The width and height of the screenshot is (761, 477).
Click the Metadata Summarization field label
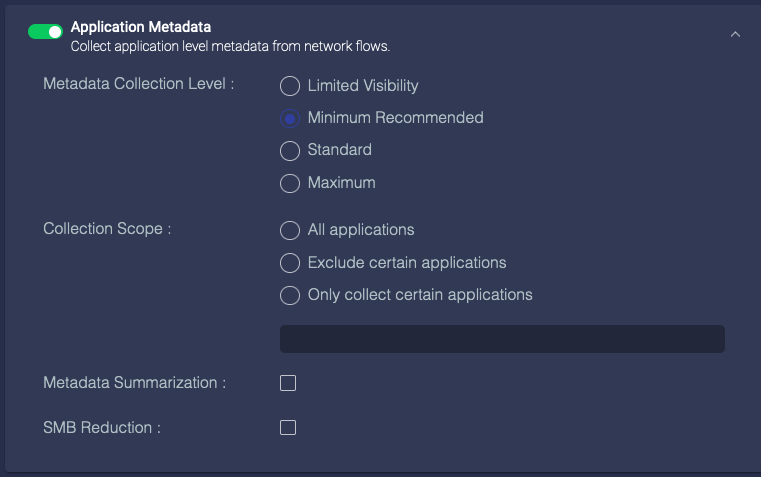[134, 383]
